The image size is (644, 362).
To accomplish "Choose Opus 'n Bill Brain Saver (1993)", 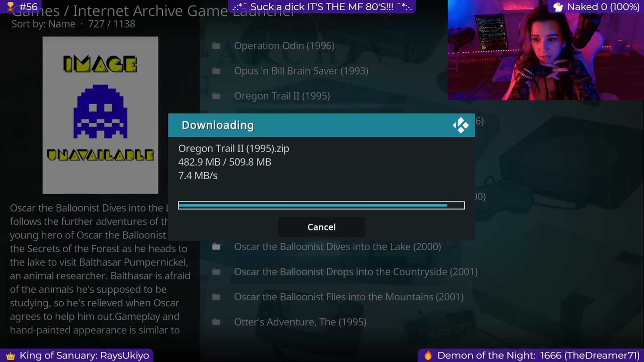I will point(301,71).
